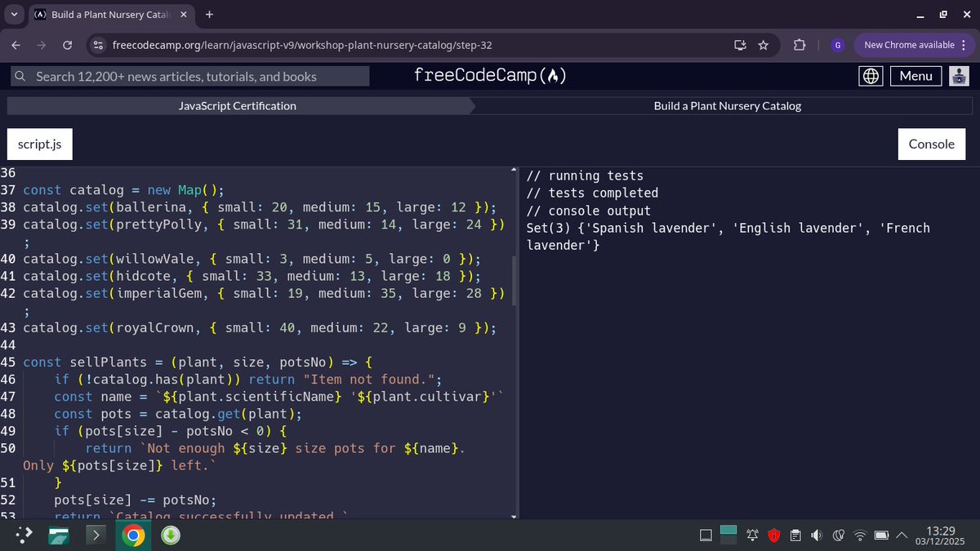This screenshot has width=980, height=551.
Task: Click the '// console output' line
Action: pyautogui.click(x=588, y=211)
